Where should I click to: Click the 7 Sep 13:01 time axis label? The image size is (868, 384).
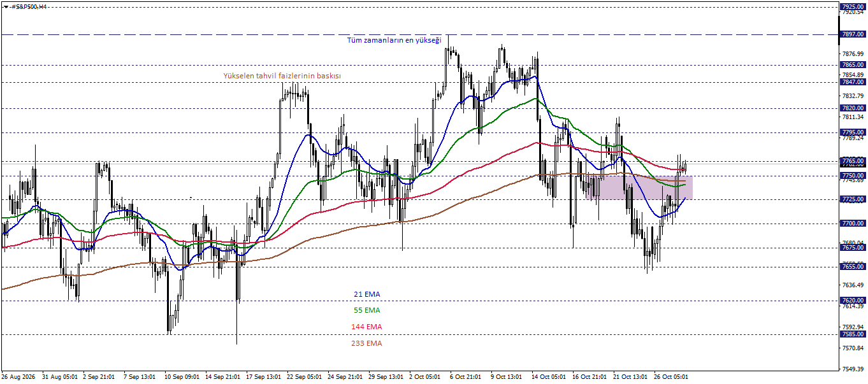[x=140, y=377]
